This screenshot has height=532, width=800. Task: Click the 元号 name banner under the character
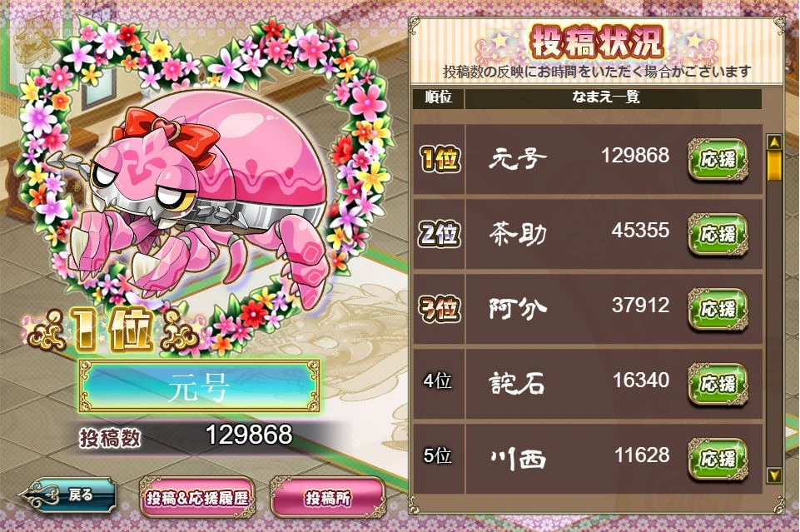[x=200, y=386]
